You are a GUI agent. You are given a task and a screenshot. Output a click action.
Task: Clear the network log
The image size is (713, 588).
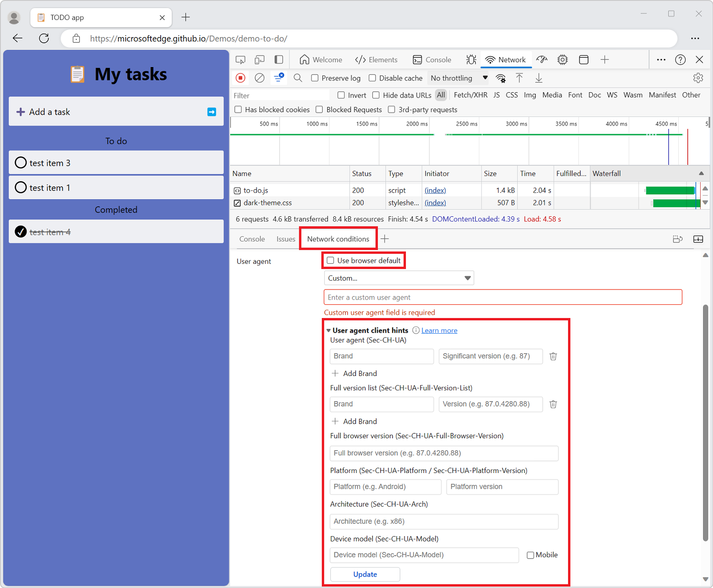[260, 77]
